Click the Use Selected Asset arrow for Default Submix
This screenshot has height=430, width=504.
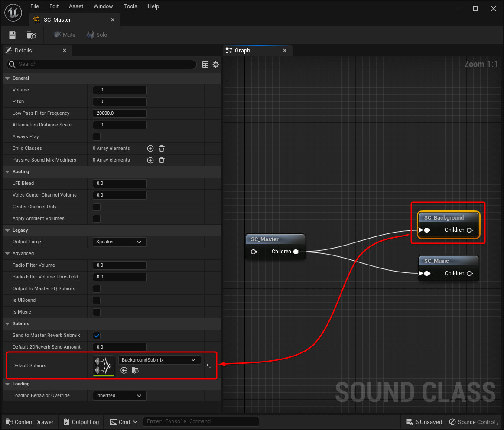tap(124, 370)
